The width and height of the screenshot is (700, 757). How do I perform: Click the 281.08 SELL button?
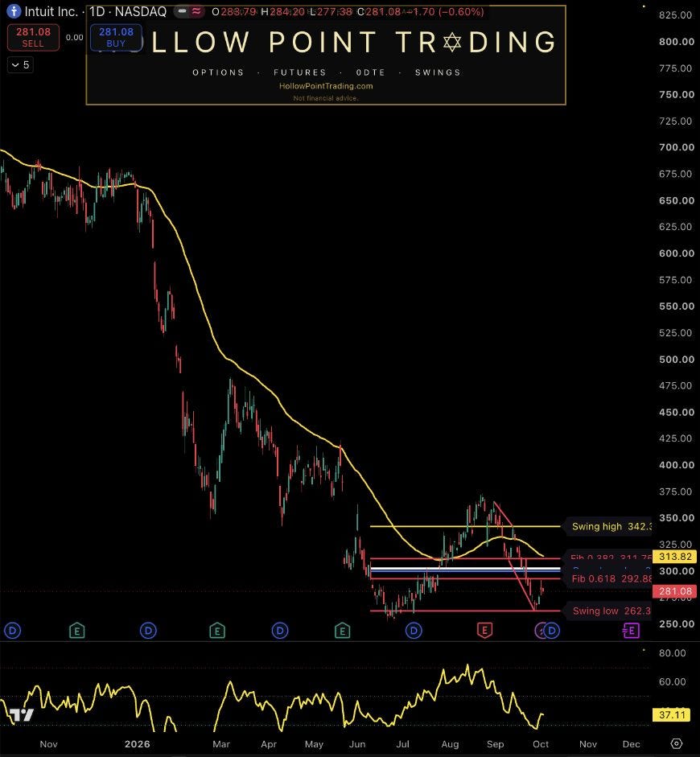33,37
